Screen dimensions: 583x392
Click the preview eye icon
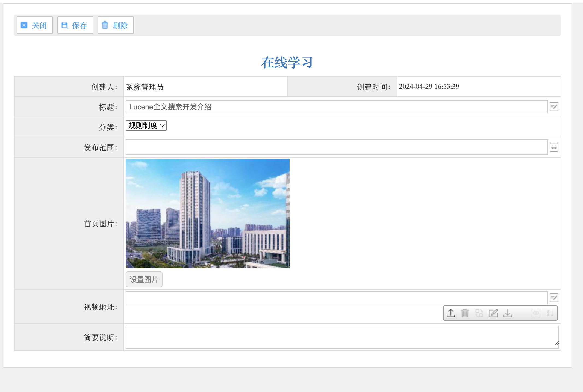tap(536, 313)
